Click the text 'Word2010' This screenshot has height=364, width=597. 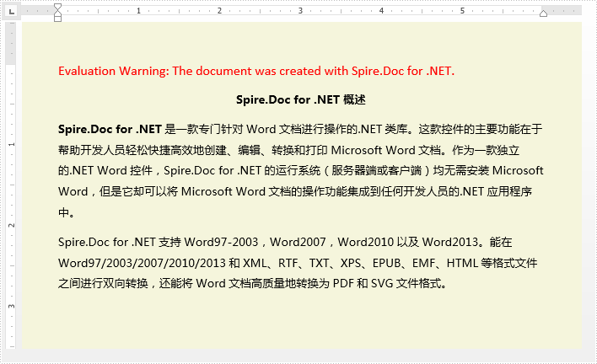[x=365, y=242]
